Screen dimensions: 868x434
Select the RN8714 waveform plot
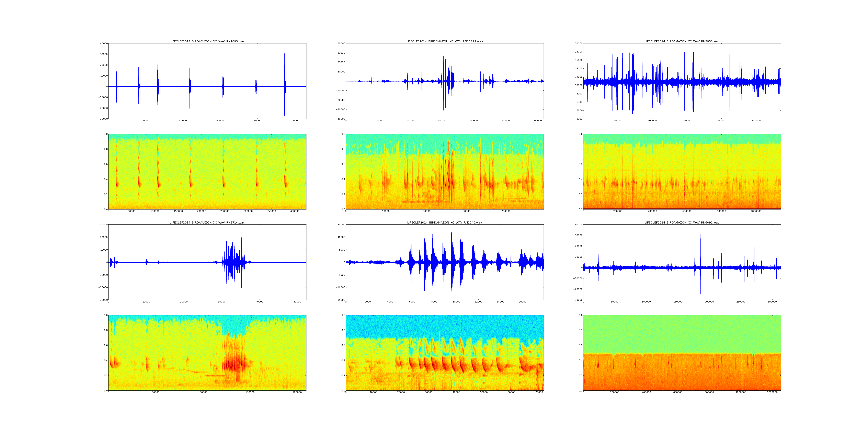tap(207, 262)
